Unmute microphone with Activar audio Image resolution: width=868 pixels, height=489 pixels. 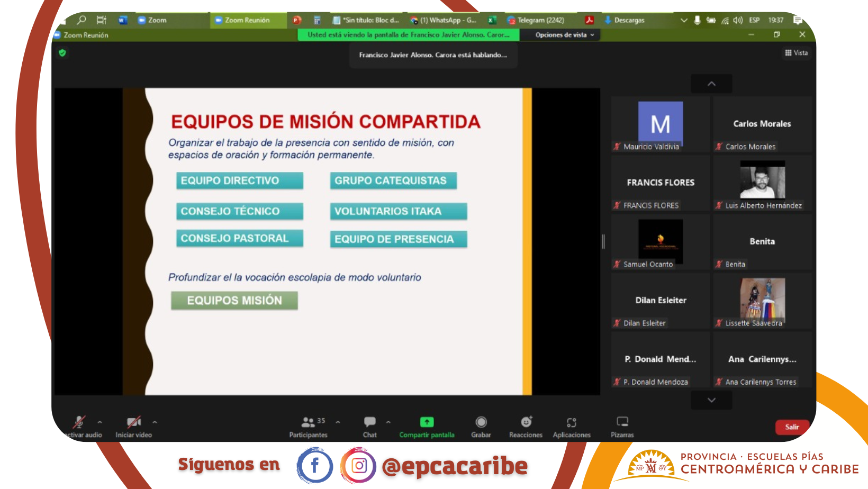(x=79, y=422)
